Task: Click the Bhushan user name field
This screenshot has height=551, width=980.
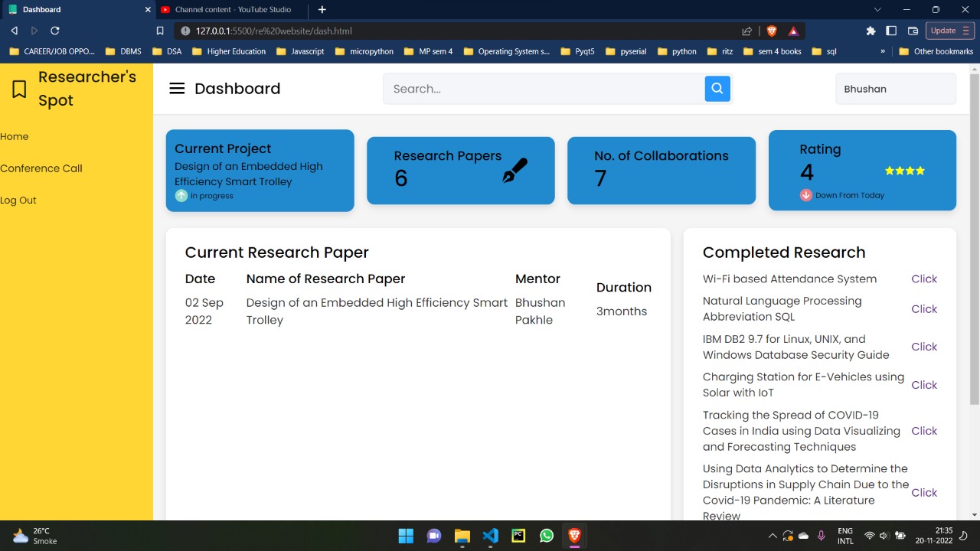Action: coord(896,89)
